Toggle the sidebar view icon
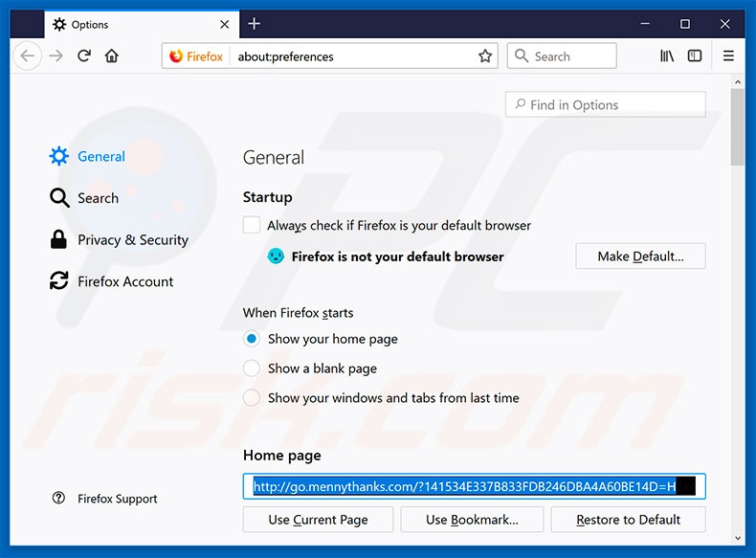This screenshot has height=558, width=756. click(x=695, y=56)
